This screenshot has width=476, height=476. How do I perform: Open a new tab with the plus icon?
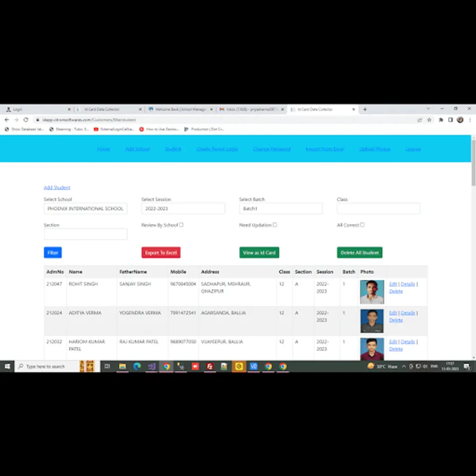tap(365, 109)
